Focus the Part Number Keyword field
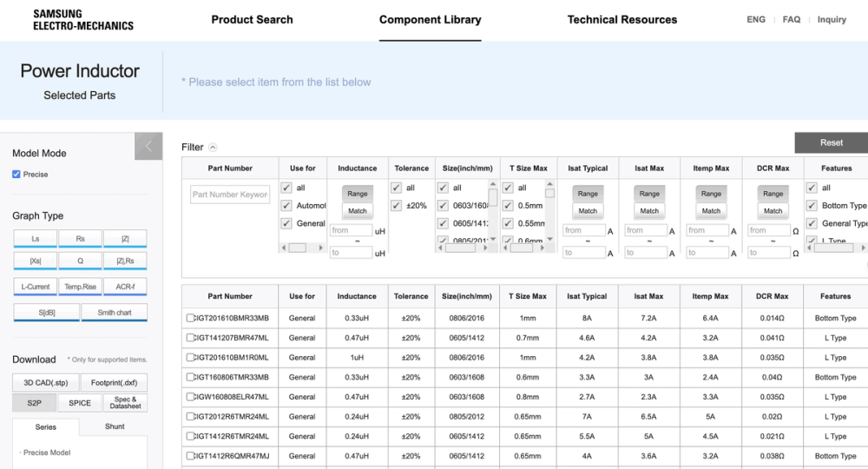Screen dimensions: 868x469 230,195
